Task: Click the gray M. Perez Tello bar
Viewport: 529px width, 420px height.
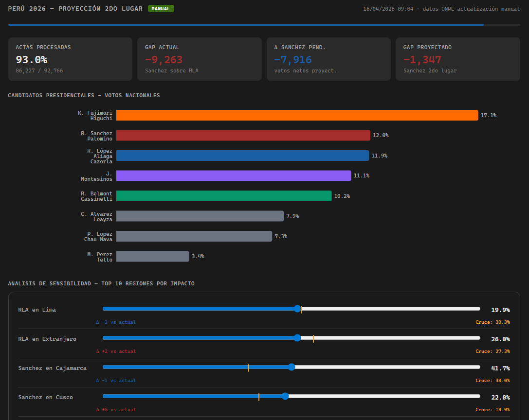Action: point(153,257)
